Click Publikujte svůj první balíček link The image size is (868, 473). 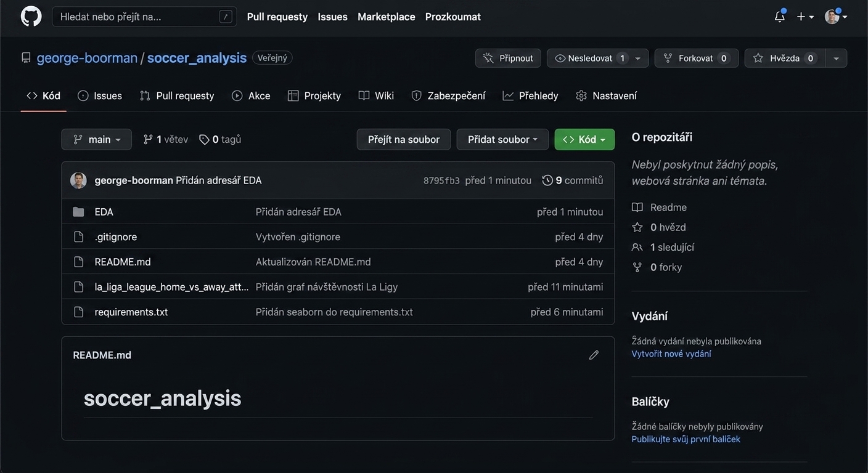686,439
